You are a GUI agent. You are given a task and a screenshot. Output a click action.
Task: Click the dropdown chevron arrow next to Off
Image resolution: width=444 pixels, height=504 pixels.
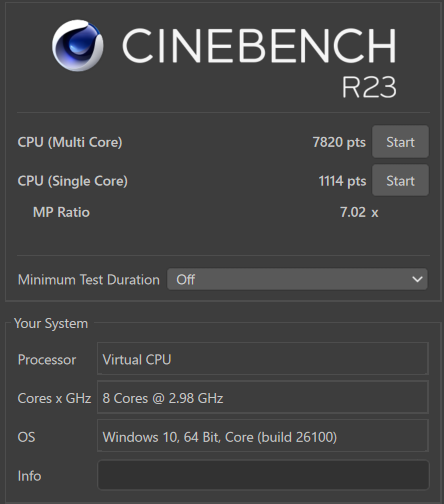coord(417,279)
